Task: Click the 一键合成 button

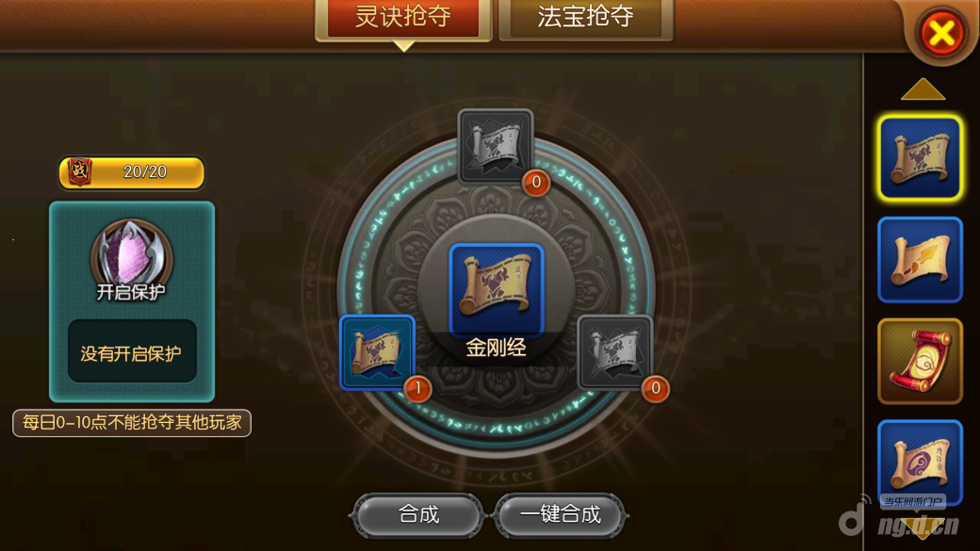Action: (x=561, y=515)
